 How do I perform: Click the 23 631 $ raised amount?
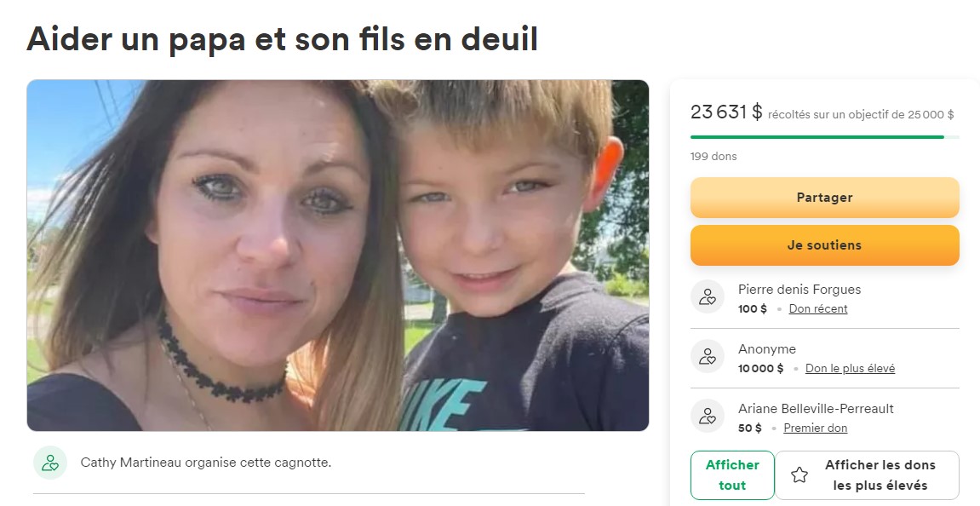pos(726,112)
